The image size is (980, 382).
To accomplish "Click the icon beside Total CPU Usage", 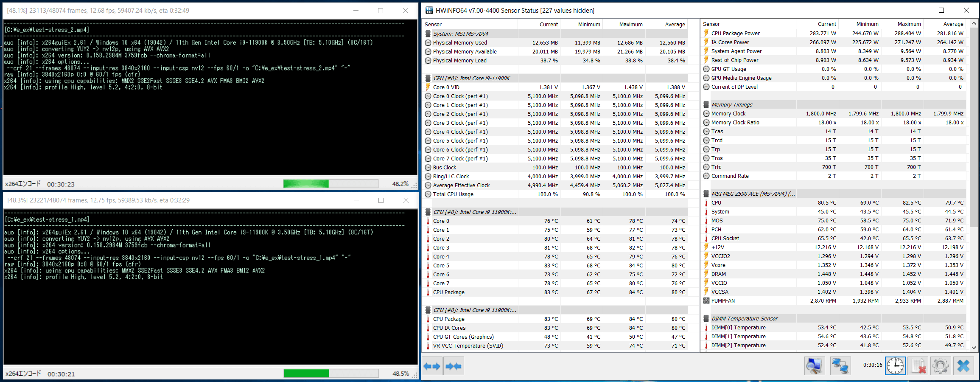I will [x=428, y=194].
